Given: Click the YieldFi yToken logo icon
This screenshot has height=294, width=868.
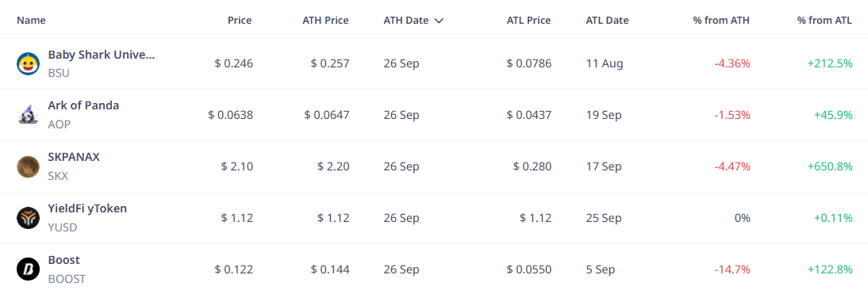Looking at the screenshot, I should 28,218.
